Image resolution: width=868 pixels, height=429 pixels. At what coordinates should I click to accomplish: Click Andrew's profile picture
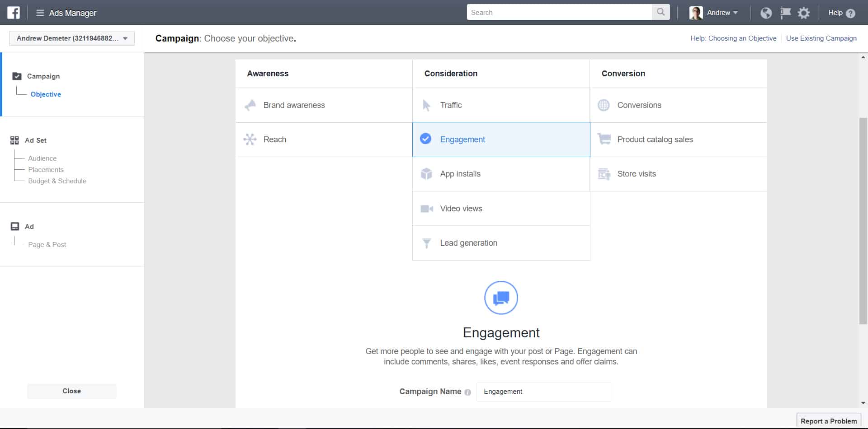point(696,13)
